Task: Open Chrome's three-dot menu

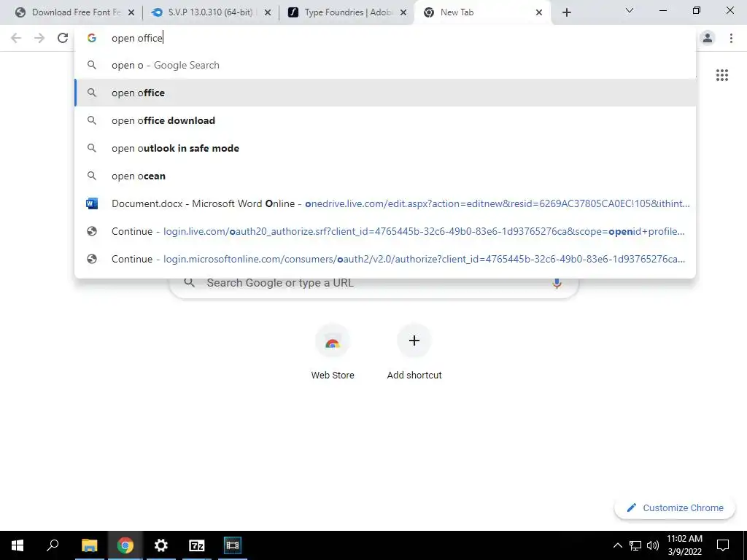Action: tap(731, 38)
